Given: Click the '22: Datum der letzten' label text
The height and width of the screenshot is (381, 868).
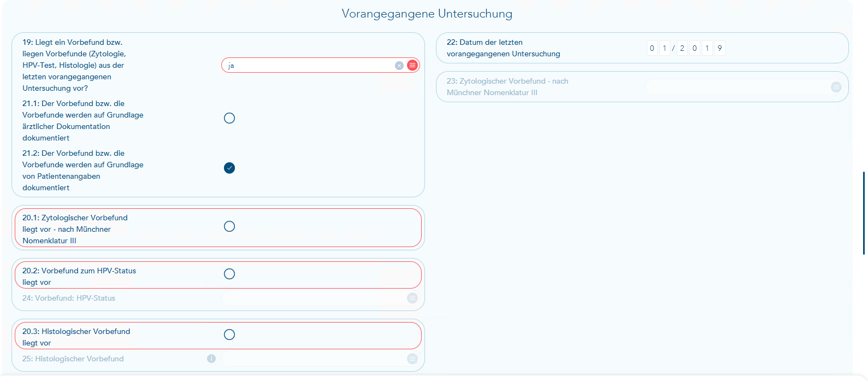Looking at the screenshot, I should point(484,43).
